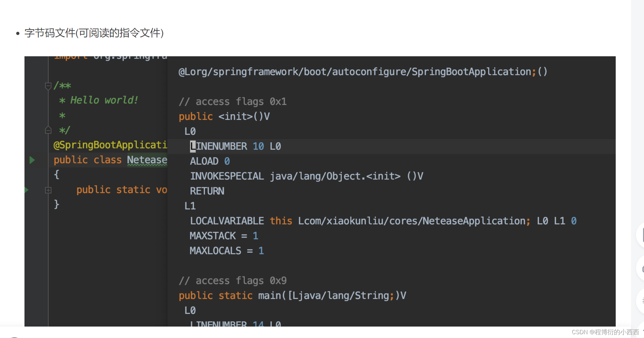Click the bullet heading 字节码文件(可阅读的指令文件)
Screen dimensions: 644x338
pos(94,33)
